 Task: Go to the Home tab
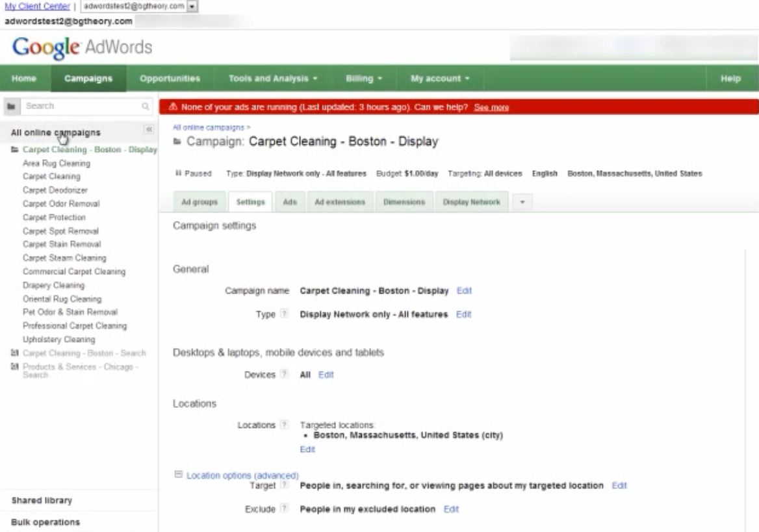(24, 79)
